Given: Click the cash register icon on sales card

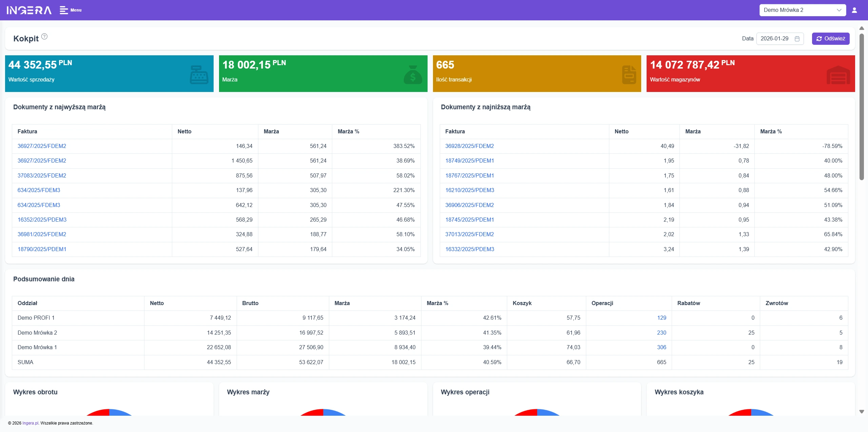Looking at the screenshot, I should [x=199, y=75].
